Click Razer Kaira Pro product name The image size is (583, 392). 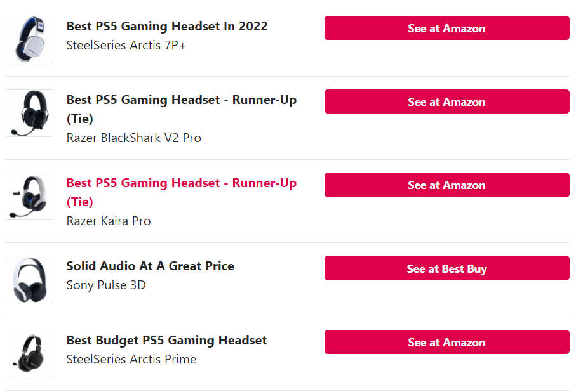coord(109,221)
